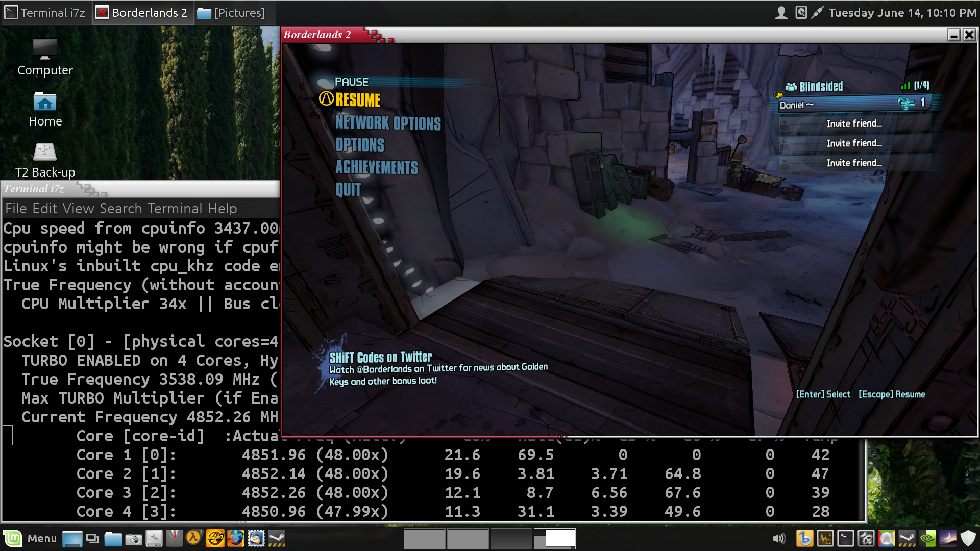Click the first Invite friend slot

tap(854, 124)
